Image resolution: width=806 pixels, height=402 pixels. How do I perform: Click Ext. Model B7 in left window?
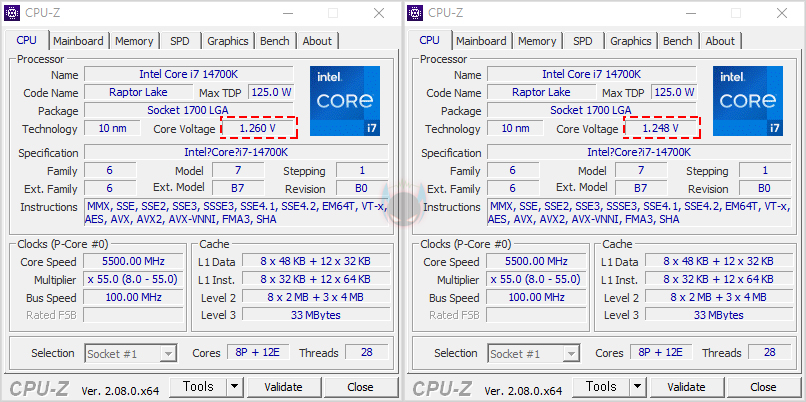click(x=237, y=188)
